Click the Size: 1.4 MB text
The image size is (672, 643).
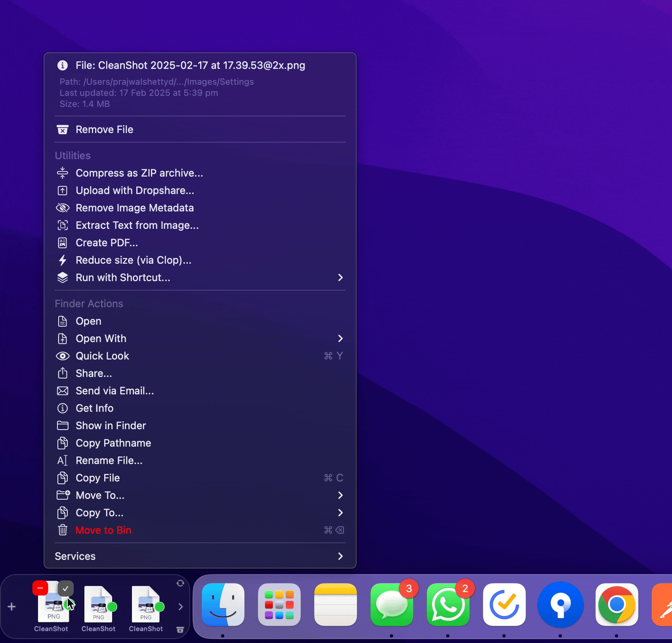[x=84, y=104]
